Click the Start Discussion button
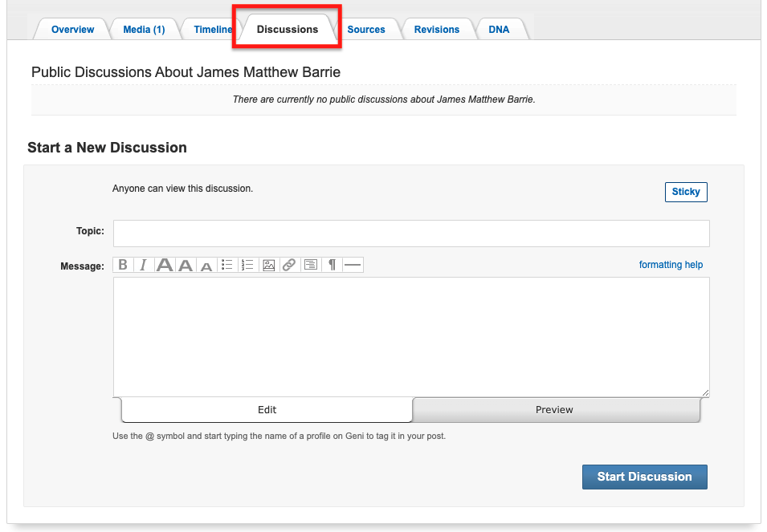 pyautogui.click(x=644, y=477)
